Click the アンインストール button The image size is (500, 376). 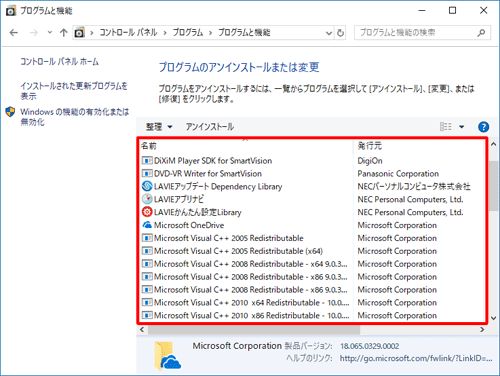210,127
